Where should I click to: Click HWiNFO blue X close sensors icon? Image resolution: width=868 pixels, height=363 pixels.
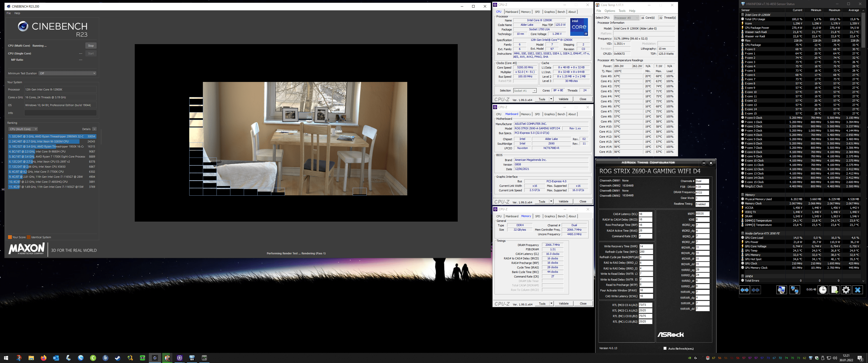pyautogui.click(x=858, y=290)
